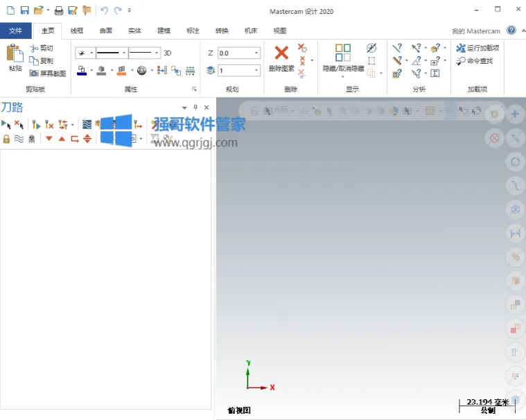This screenshot has height=420, width=526.
Task: Click the analyze distance ruler icon
Action: point(397,61)
